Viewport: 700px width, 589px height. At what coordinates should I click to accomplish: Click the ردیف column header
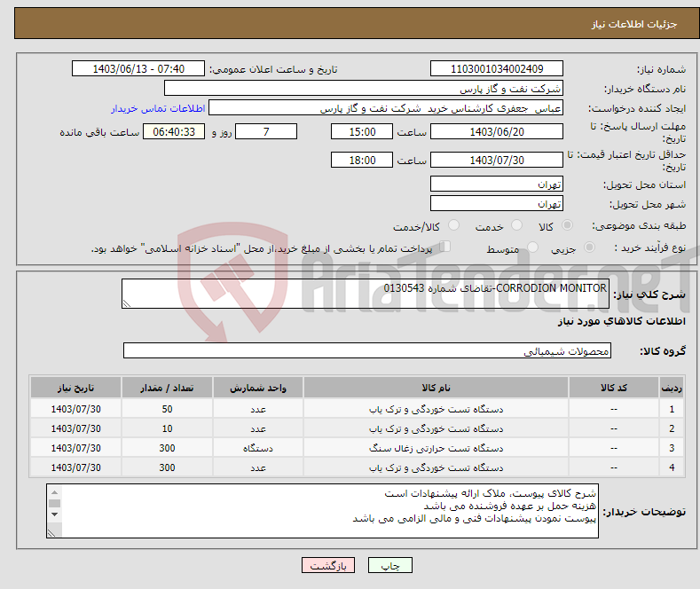(x=672, y=388)
